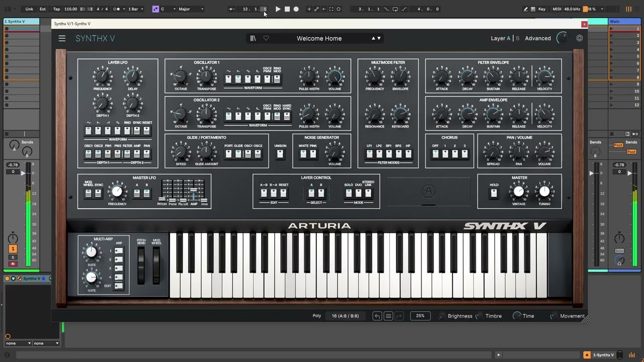Toggle the purple scale mode icon
Screen dimensions: 644x362
click(x=155, y=9)
